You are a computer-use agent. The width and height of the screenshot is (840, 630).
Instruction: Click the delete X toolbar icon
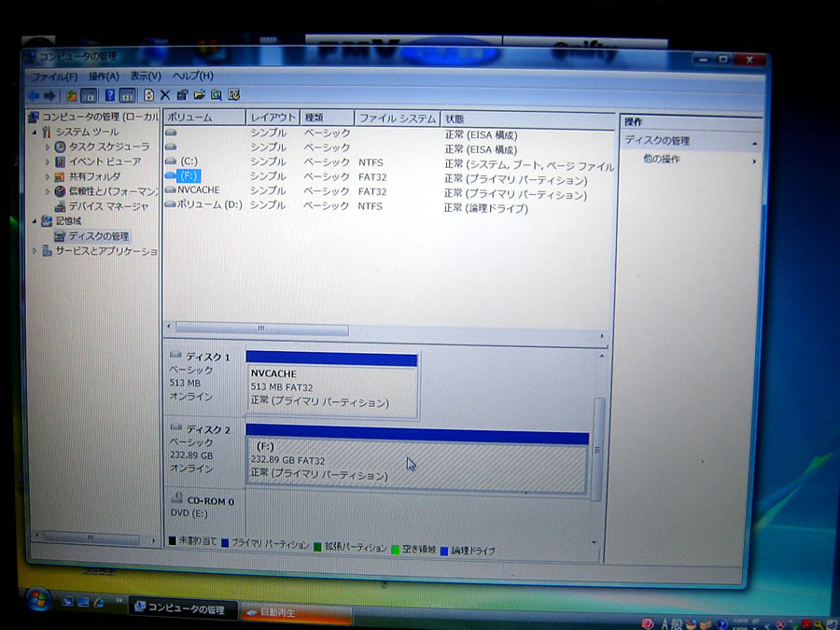165,95
